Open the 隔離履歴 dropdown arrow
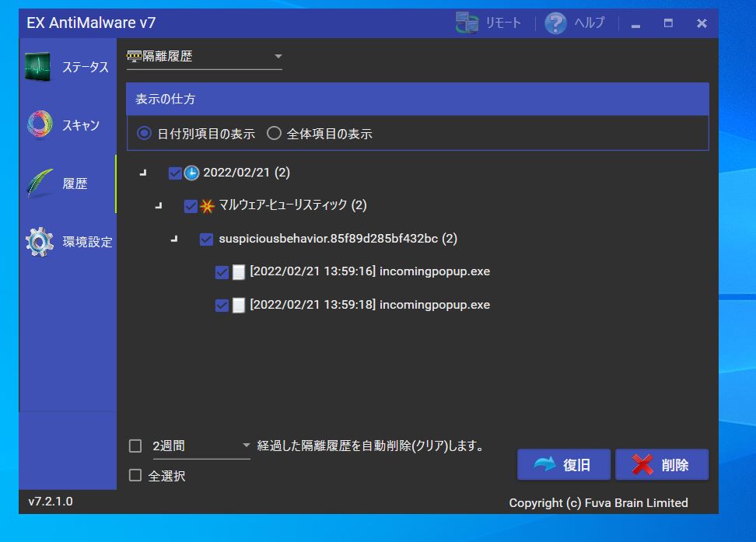The image size is (756, 542). coord(278,57)
